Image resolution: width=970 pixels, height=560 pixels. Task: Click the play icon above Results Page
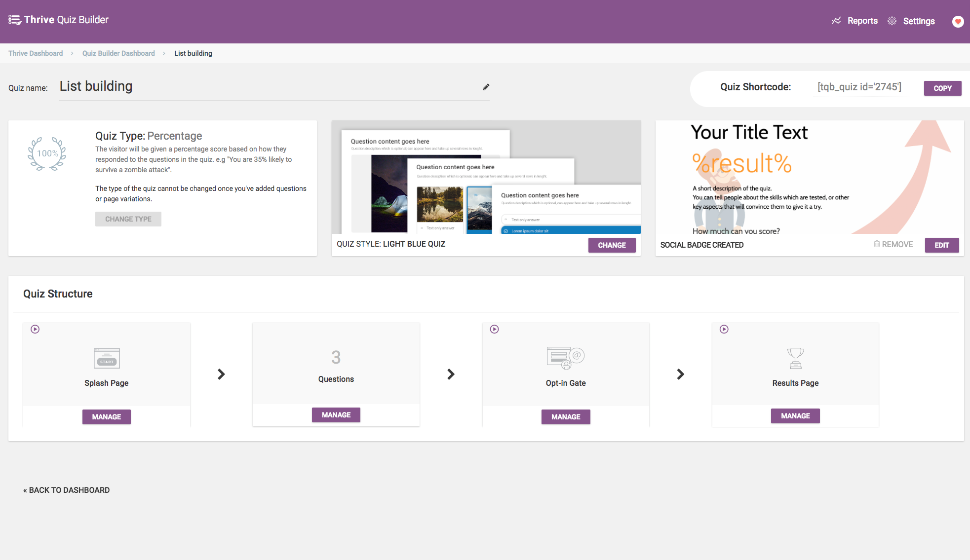pos(724,329)
